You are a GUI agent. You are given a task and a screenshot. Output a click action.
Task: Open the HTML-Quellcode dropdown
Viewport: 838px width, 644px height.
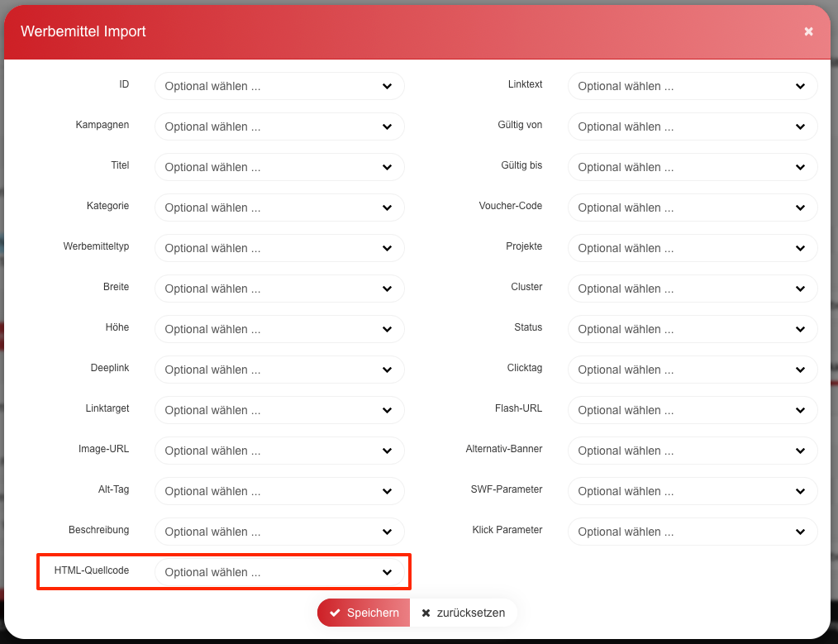(279, 572)
